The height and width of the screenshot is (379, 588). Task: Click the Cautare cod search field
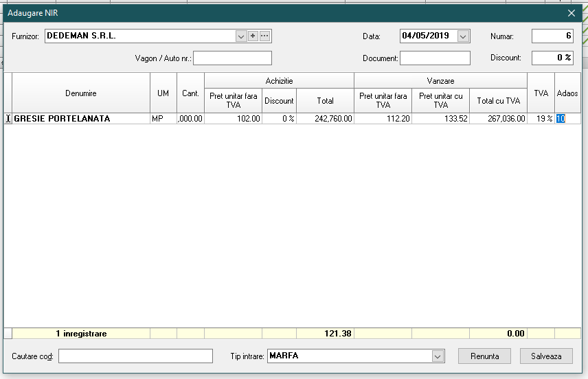(x=135, y=356)
